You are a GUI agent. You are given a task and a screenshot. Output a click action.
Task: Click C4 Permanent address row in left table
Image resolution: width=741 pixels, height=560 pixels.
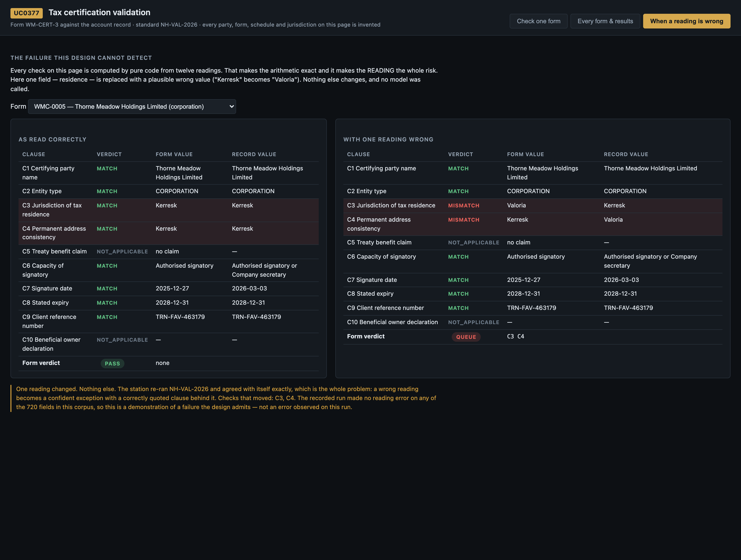168,233
